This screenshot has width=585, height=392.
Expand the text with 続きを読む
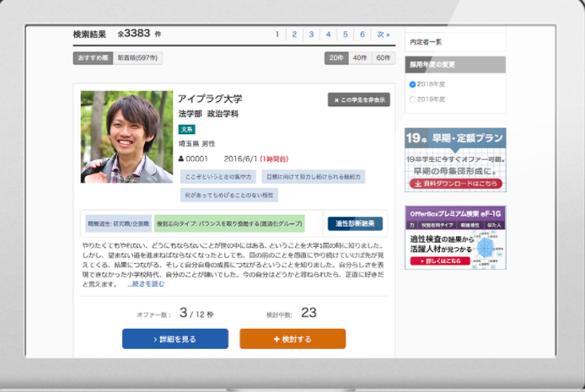pos(147,284)
